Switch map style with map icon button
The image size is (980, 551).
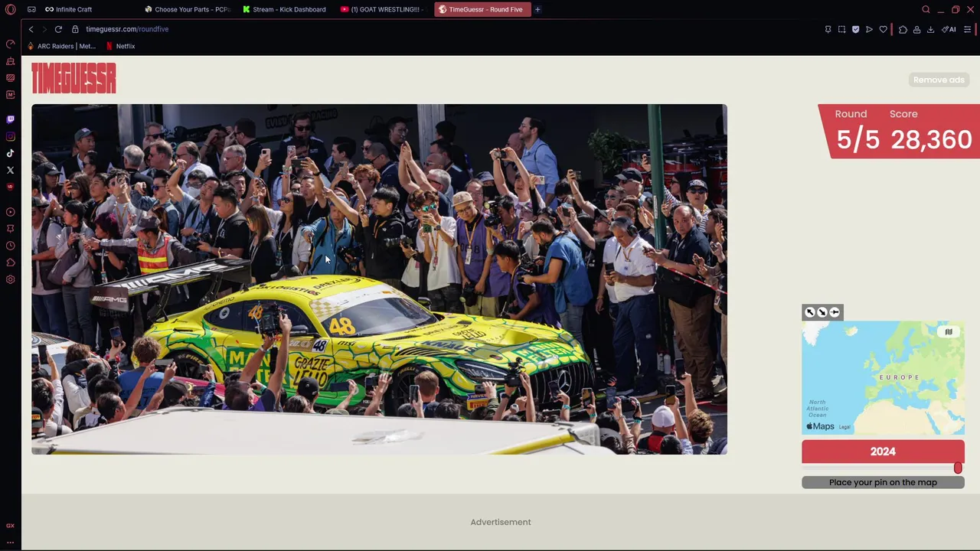[x=948, y=331]
